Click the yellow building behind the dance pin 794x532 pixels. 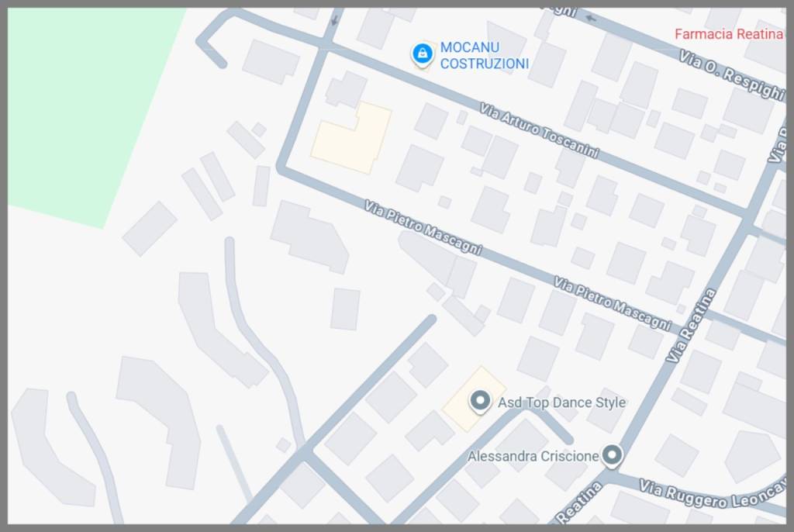[x=474, y=399]
